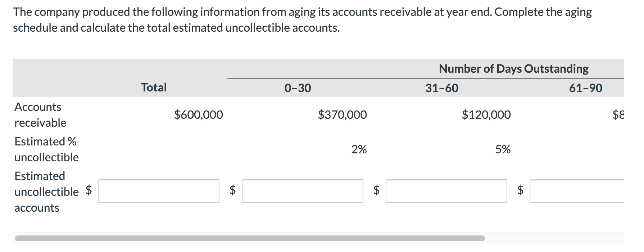Click the Estimated uncollectible accounts row label

tap(46, 192)
